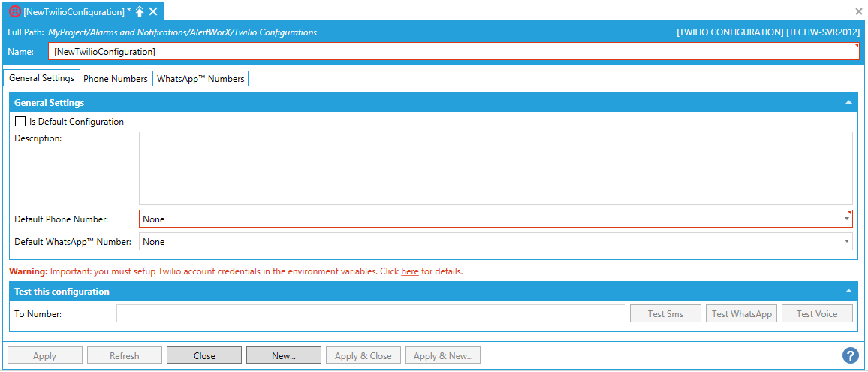Click into the To Number input field
868x372 pixels.
(x=370, y=313)
